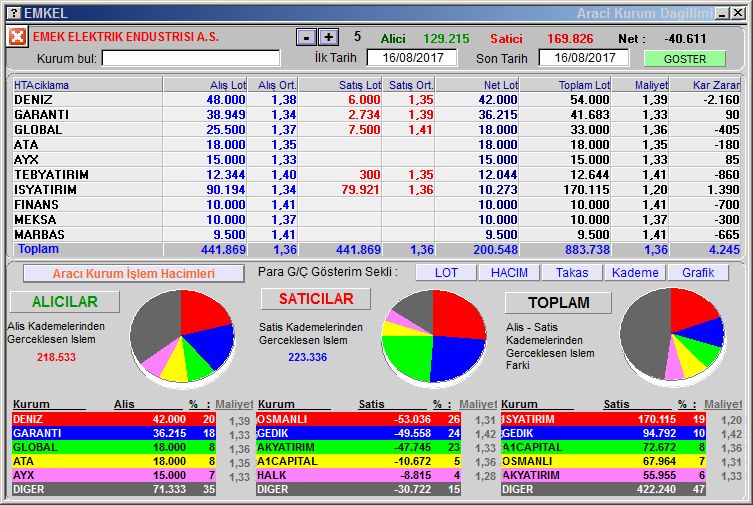Click Kar Zarar value 1.390 for ISYATIRIM
The width and height of the screenshot is (753, 505).
coord(723,190)
